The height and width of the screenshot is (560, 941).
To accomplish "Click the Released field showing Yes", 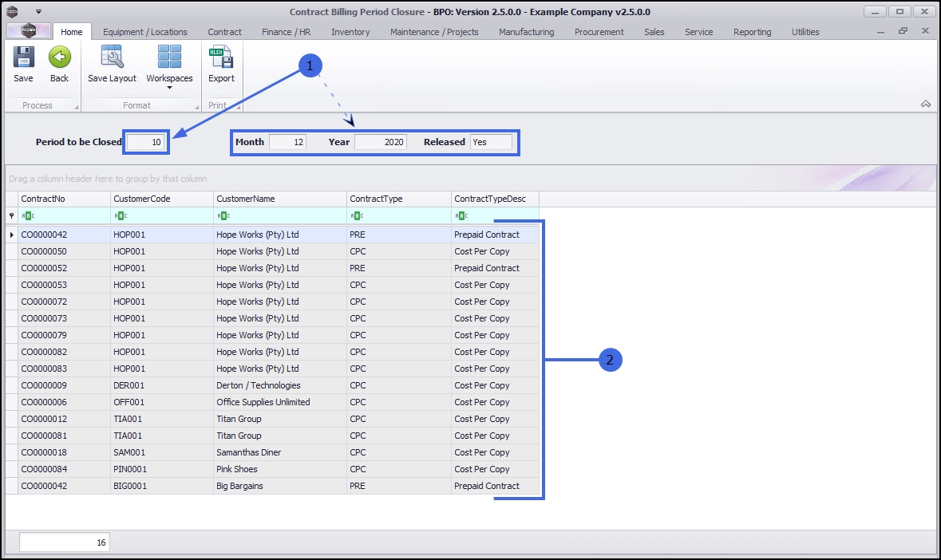I will tap(491, 142).
